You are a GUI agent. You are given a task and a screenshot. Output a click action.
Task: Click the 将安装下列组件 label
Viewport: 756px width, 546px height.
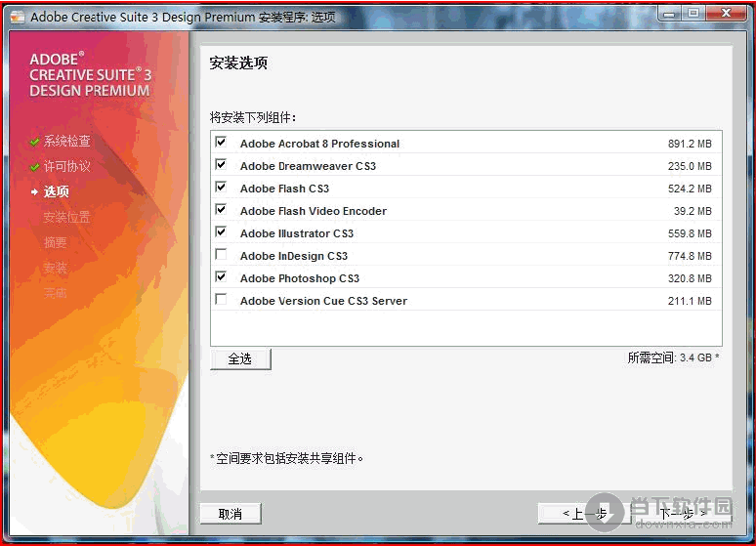pos(253,117)
